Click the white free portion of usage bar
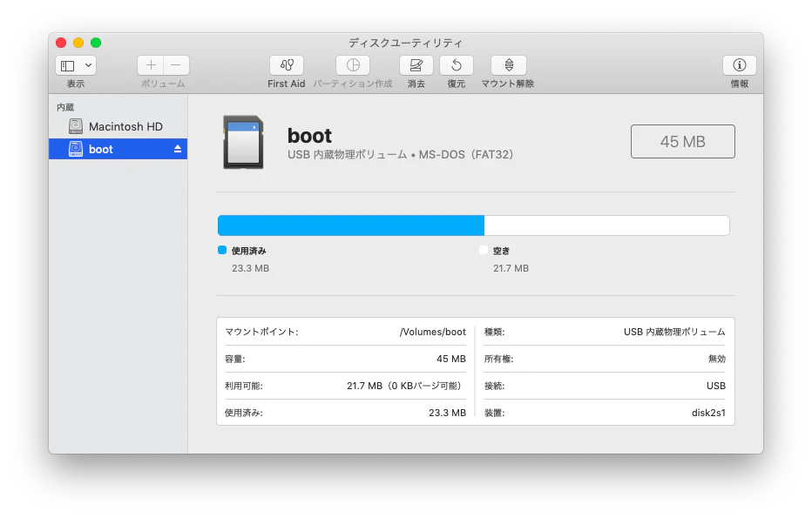The height and width of the screenshot is (518, 812). [x=607, y=225]
